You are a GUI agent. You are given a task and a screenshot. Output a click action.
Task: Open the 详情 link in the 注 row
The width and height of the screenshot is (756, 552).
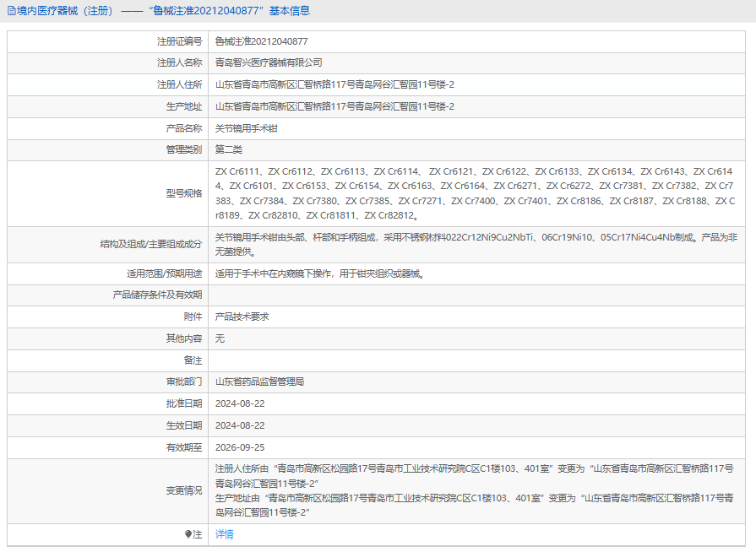click(224, 534)
